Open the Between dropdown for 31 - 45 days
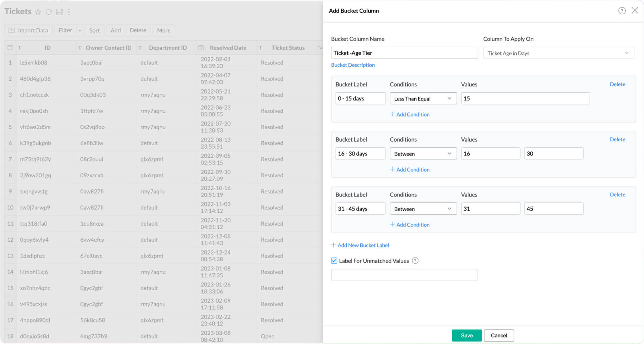 [x=423, y=208]
